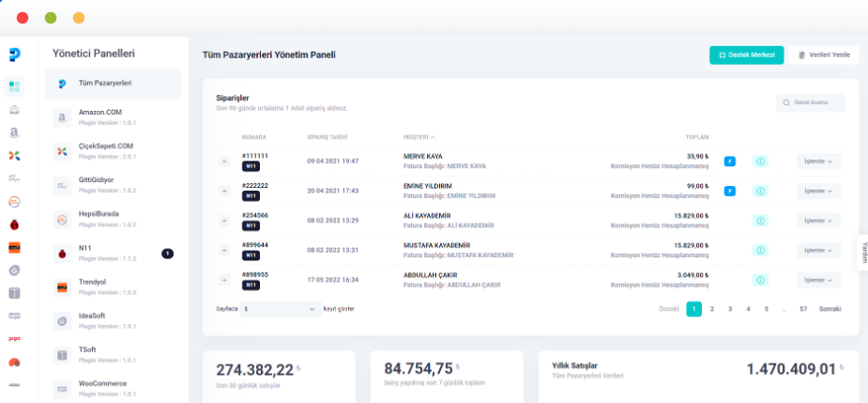Image resolution: width=868 pixels, height=403 pixels.
Task: Select the Trendyol orange icon in the narrow sidebar
Action: [x=14, y=248]
